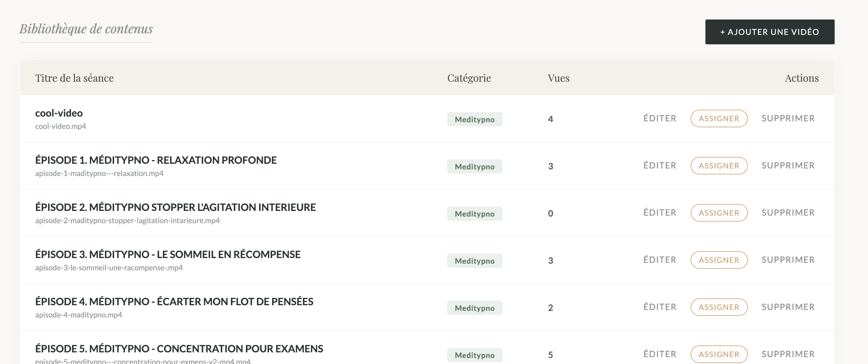Delete Épisode 4 row
The width and height of the screenshot is (868, 364).
pos(788,307)
